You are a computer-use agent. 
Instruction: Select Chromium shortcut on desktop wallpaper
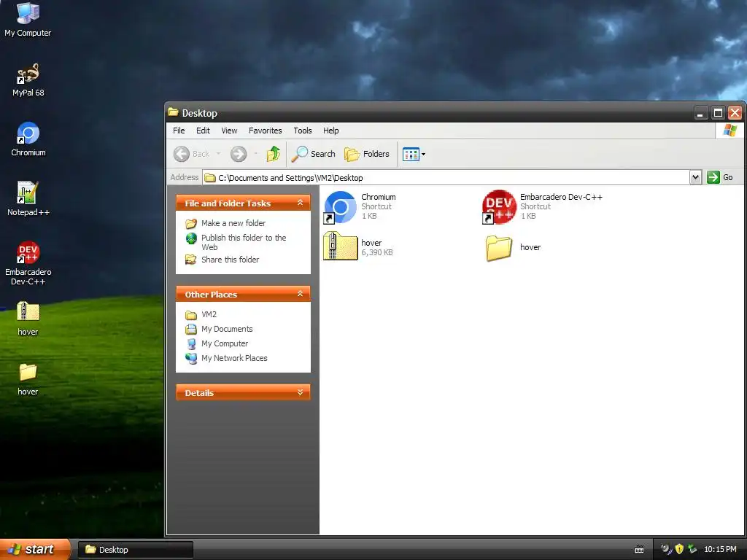(x=28, y=139)
